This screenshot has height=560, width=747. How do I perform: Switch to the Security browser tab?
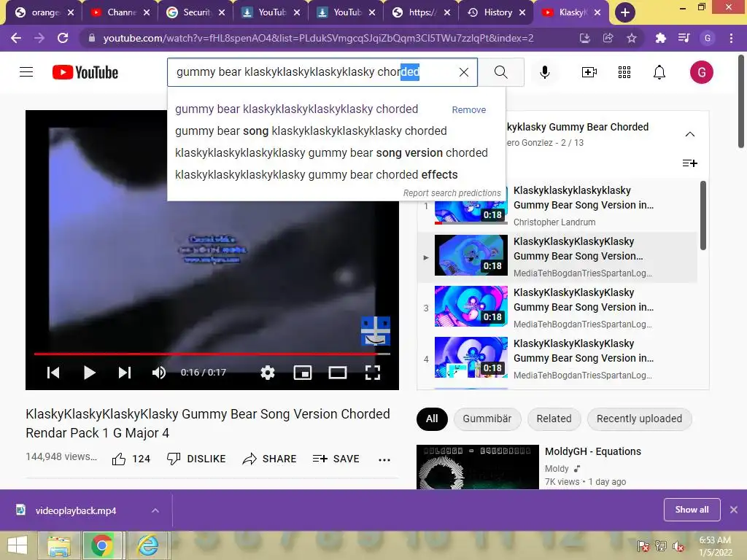(x=196, y=12)
